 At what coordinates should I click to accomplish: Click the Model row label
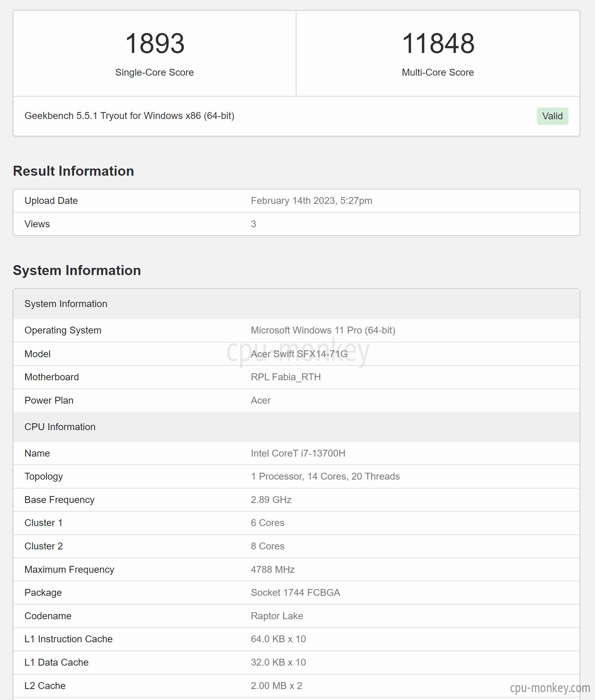pyautogui.click(x=37, y=354)
